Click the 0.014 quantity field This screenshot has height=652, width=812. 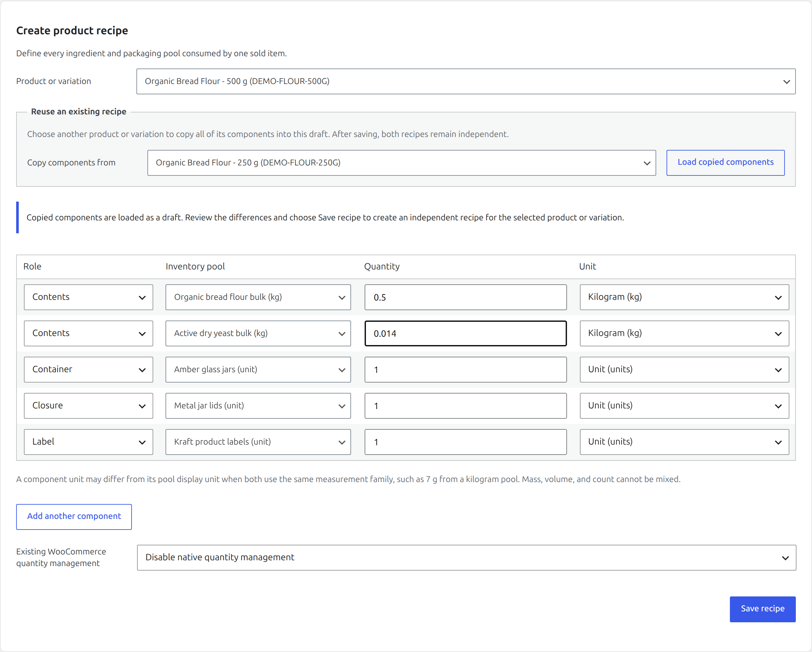pyautogui.click(x=465, y=333)
